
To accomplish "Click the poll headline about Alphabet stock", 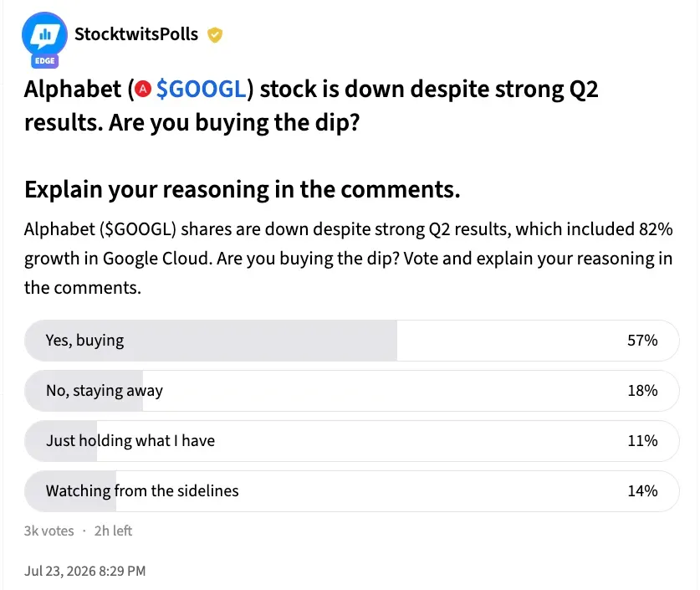I will [311, 105].
